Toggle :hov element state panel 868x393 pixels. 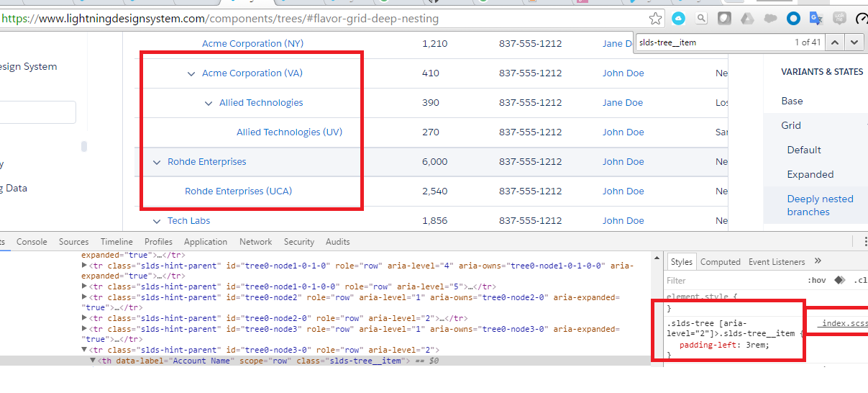point(816,281)
